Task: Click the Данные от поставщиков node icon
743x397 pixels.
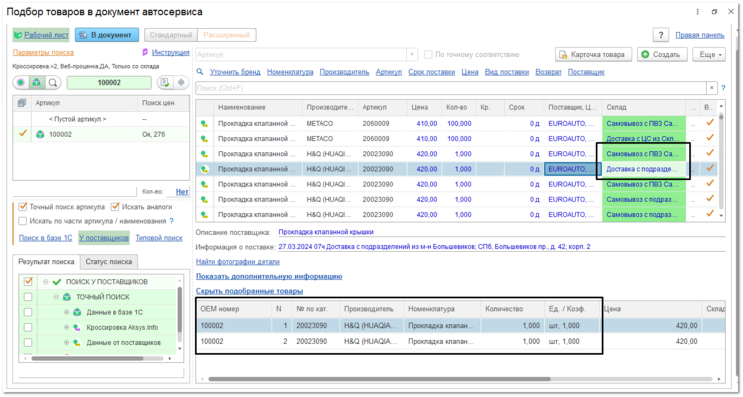Action: 77,343
